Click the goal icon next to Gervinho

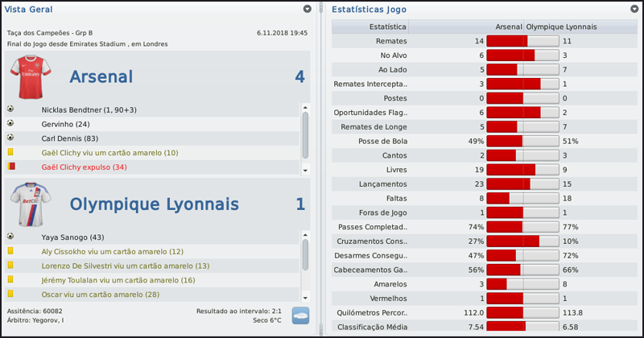(10, 124)
